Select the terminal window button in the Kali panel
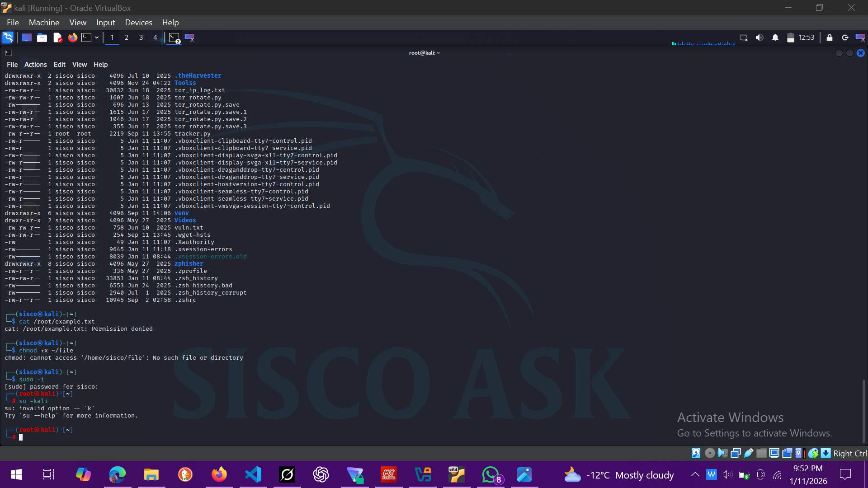Viewport: 868px width, 488px height. [175, 38]
